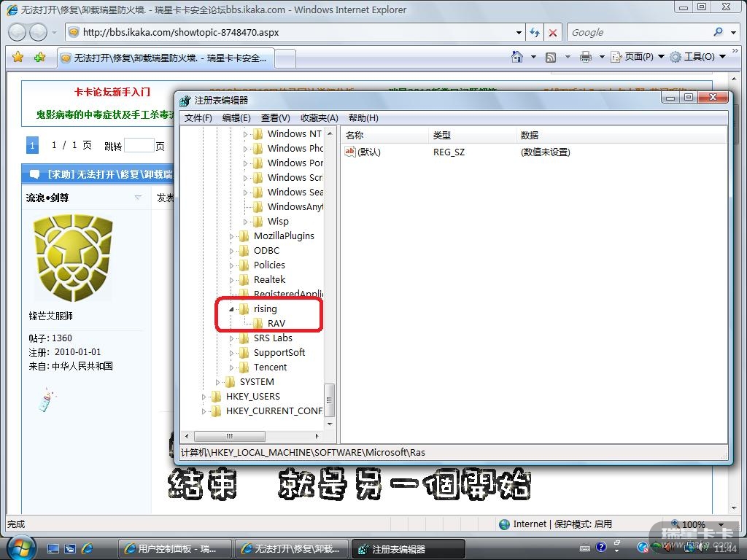Expand HKEY_CURRENT_CONFIG hive

[204, 411]
